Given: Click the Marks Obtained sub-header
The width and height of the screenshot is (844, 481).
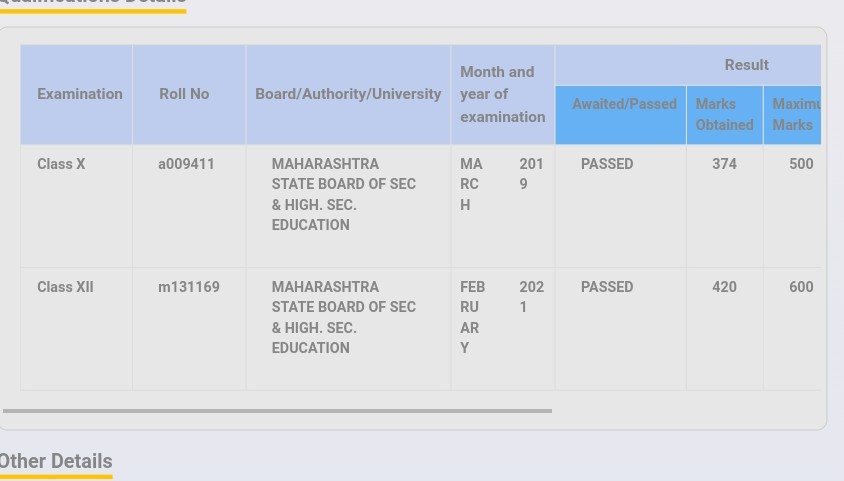Looking at the screenshot, I should 724,114.
